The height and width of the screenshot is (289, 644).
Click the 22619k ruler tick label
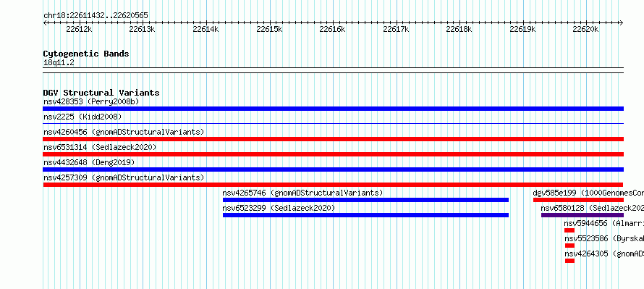click(523, 29)
